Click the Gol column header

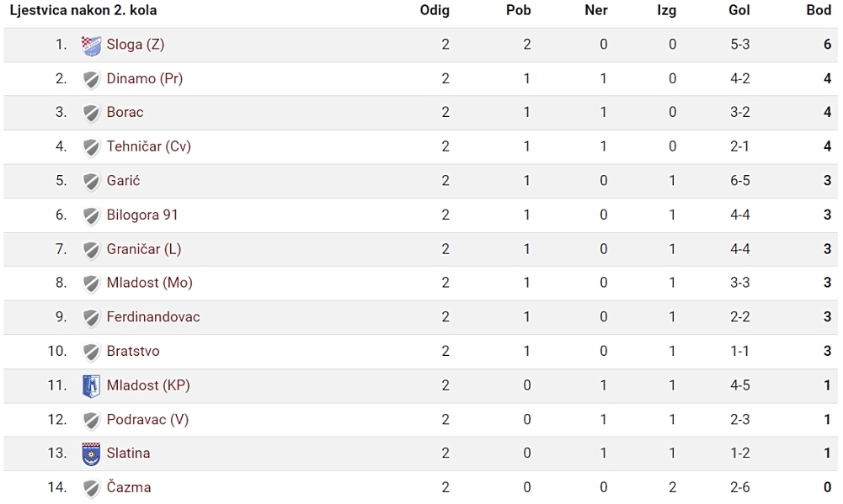pyautogui.click(x=739, y=10)
